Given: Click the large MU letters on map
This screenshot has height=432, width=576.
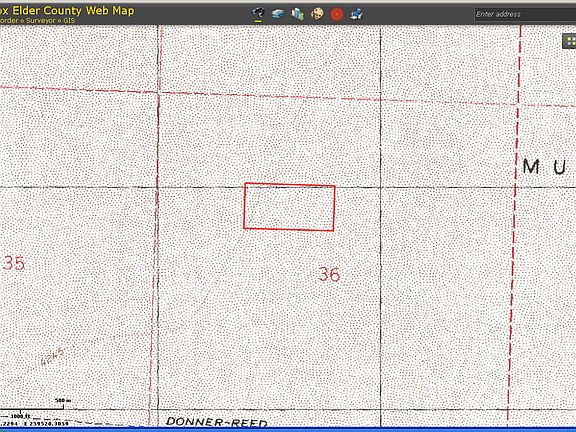Looking at the screenshot, I should coord(544,167).
